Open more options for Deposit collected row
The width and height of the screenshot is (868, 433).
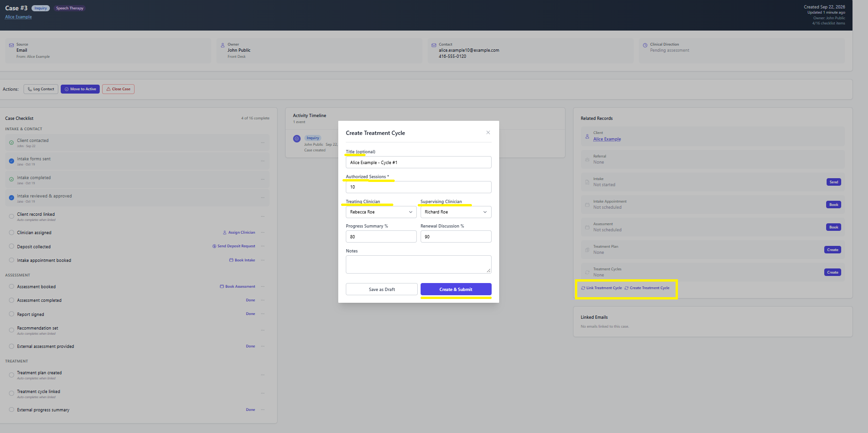tap(263, 246)
